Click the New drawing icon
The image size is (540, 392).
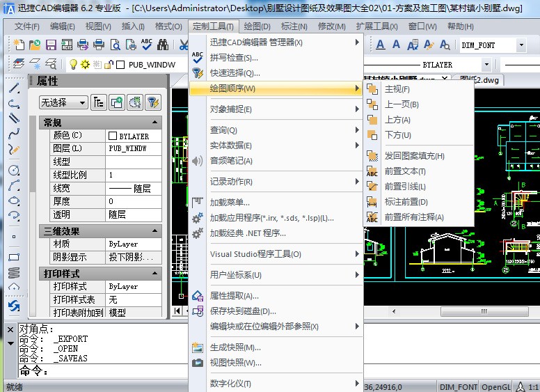click(19, 45)
